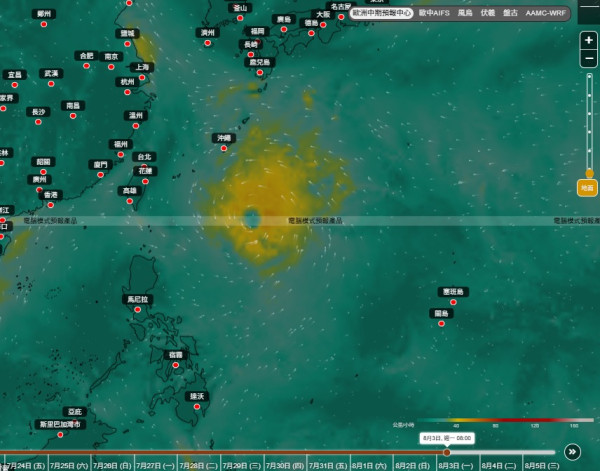Select the 歐洲中期預報中心 model option
600x471 pixels.
(x=381, y=13)
